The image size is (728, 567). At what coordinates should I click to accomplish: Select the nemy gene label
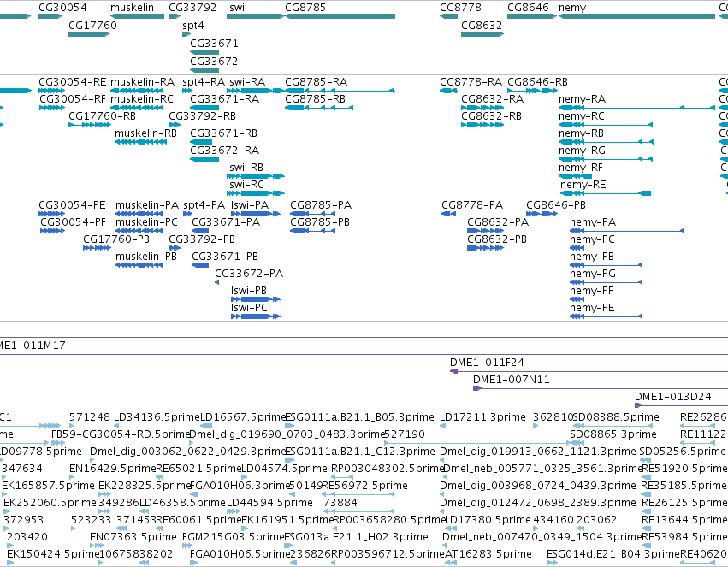[x=572, y=8]
